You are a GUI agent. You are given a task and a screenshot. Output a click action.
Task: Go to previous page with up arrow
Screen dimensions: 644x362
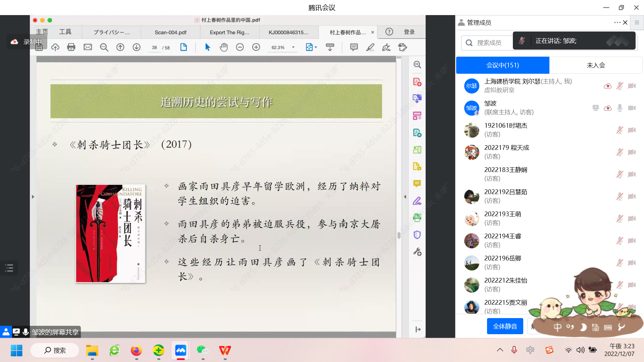pos(120,47)
